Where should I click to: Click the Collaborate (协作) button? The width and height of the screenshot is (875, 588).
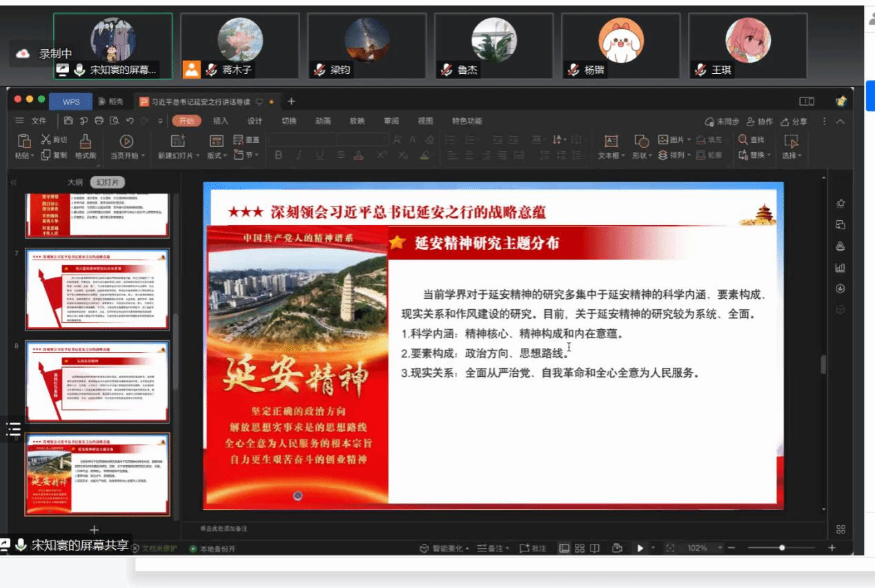coord(760,121)
